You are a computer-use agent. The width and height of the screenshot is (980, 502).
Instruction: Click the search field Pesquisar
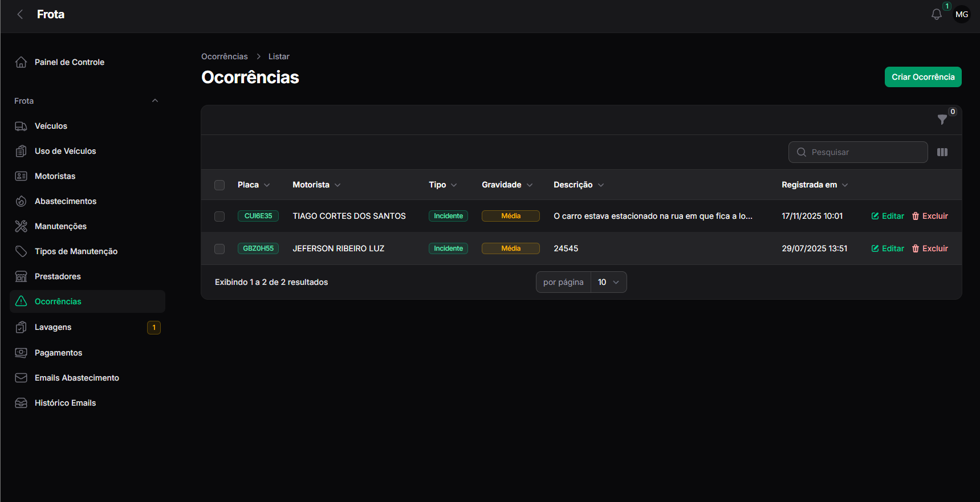click(x=858, y=152)
